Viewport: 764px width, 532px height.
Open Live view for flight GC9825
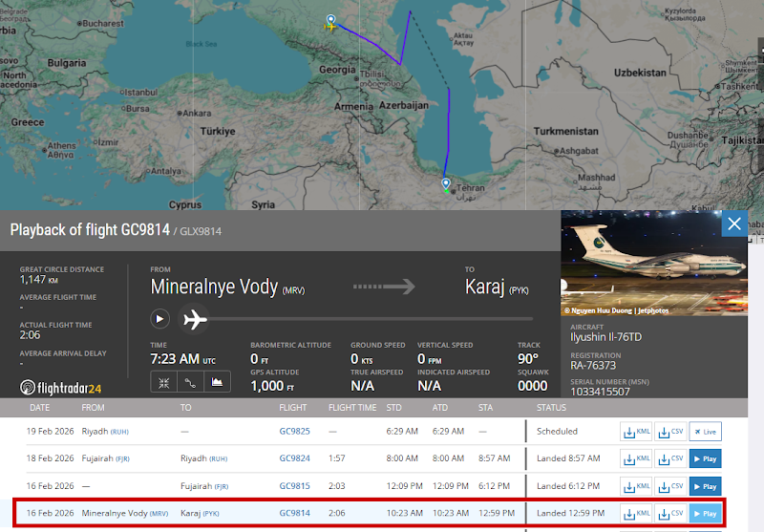pos(705,432)
